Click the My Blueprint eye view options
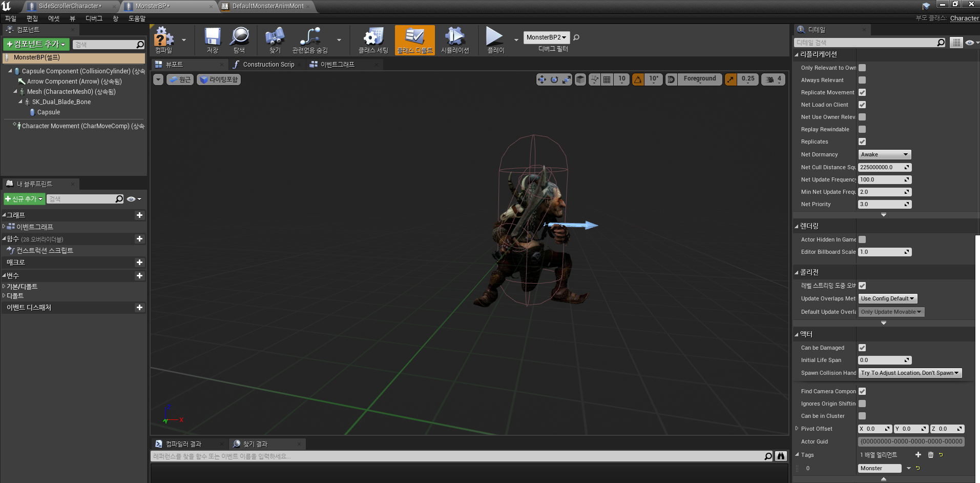980x483 pixels. pos(134,199)
